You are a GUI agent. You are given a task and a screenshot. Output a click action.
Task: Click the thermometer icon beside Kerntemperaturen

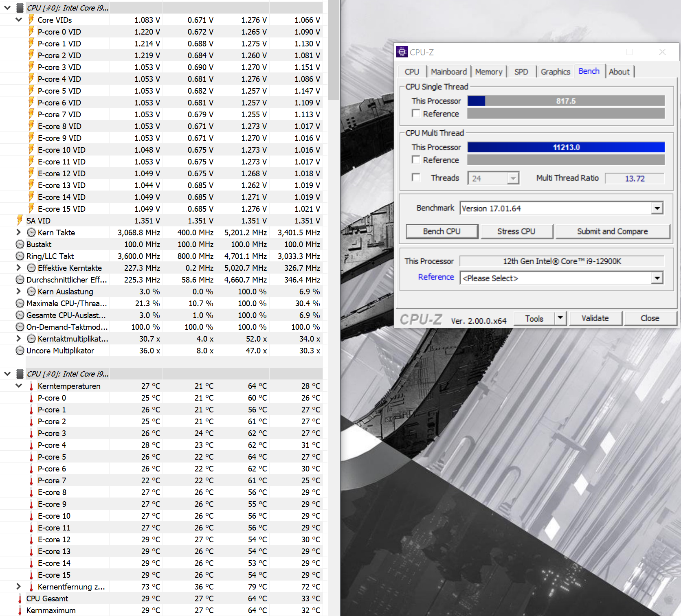[x=31, y=386]
